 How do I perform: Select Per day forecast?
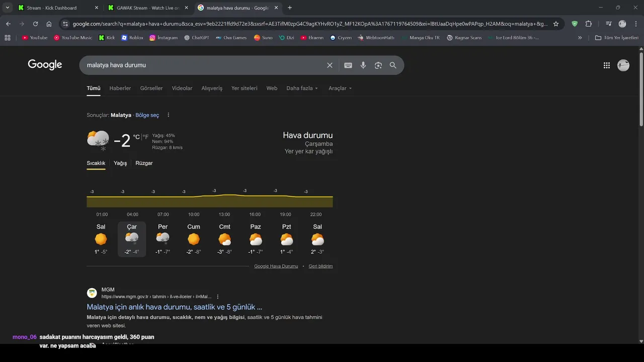click(163, 239)
